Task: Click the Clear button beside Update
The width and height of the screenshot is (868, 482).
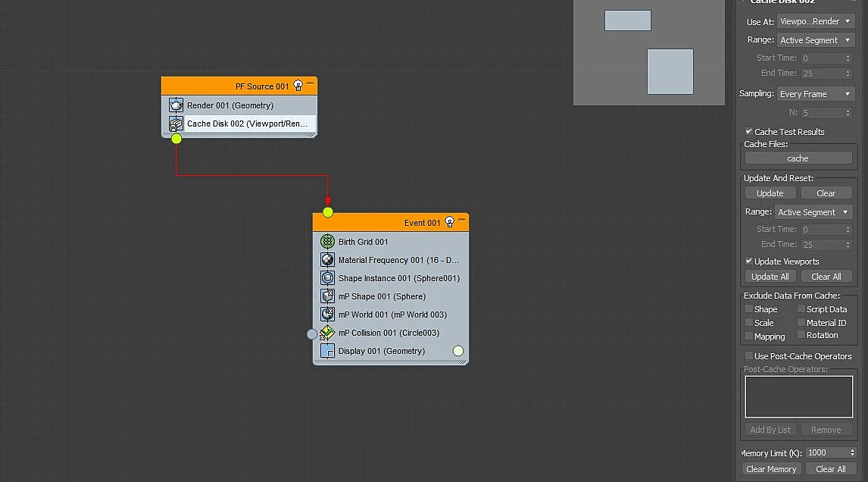Action: pos(826,193)
